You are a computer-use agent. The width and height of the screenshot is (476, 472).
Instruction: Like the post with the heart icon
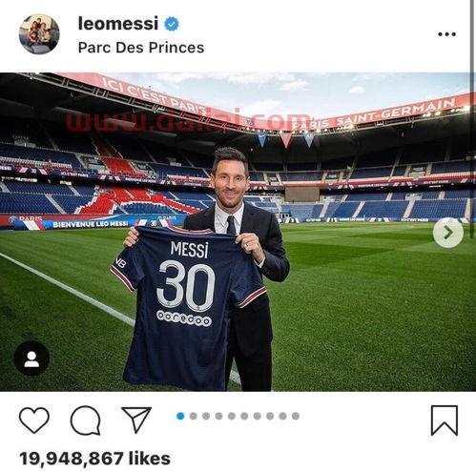click(x=34, y=421)
